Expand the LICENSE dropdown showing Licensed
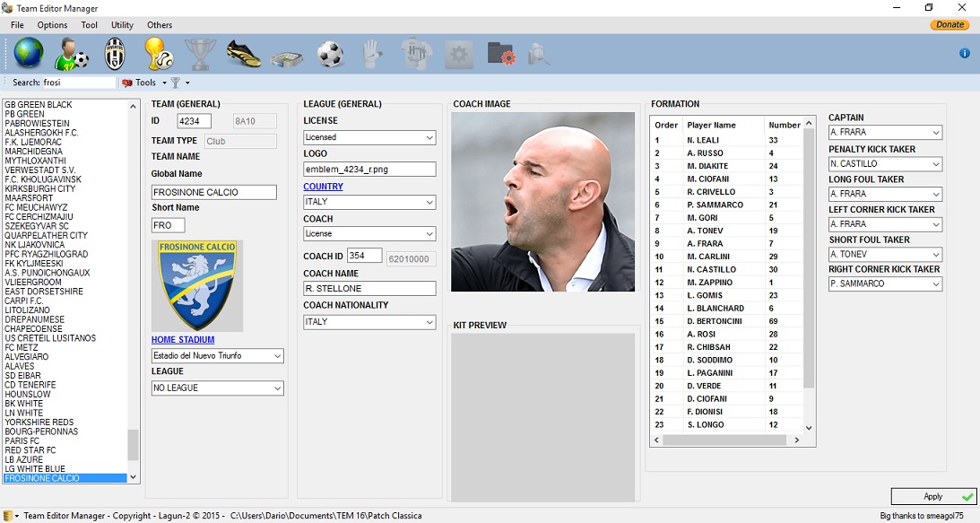This screenshot has height=523, width=980. click(369, 137)
